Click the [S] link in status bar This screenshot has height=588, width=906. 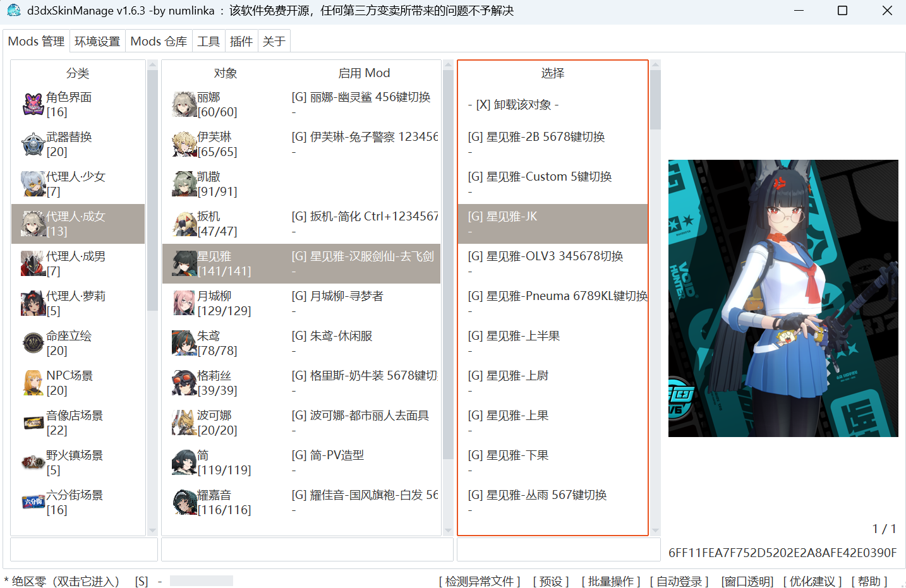(142, 581)
